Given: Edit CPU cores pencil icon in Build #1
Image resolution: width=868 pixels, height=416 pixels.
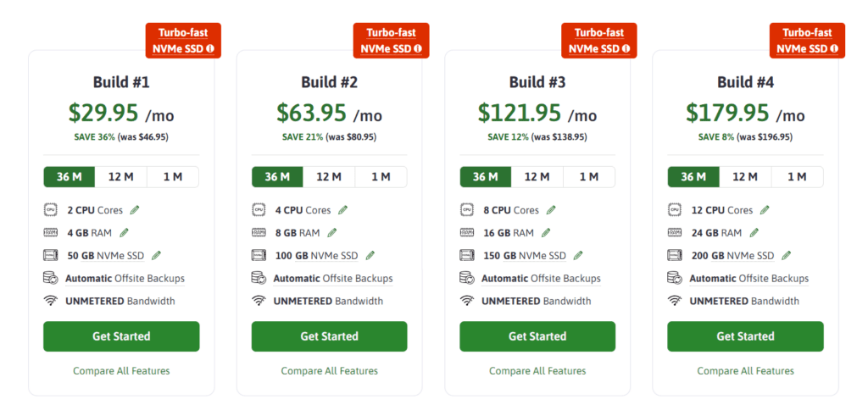Looking at the screenshot, I should click(x=135, y=210).
